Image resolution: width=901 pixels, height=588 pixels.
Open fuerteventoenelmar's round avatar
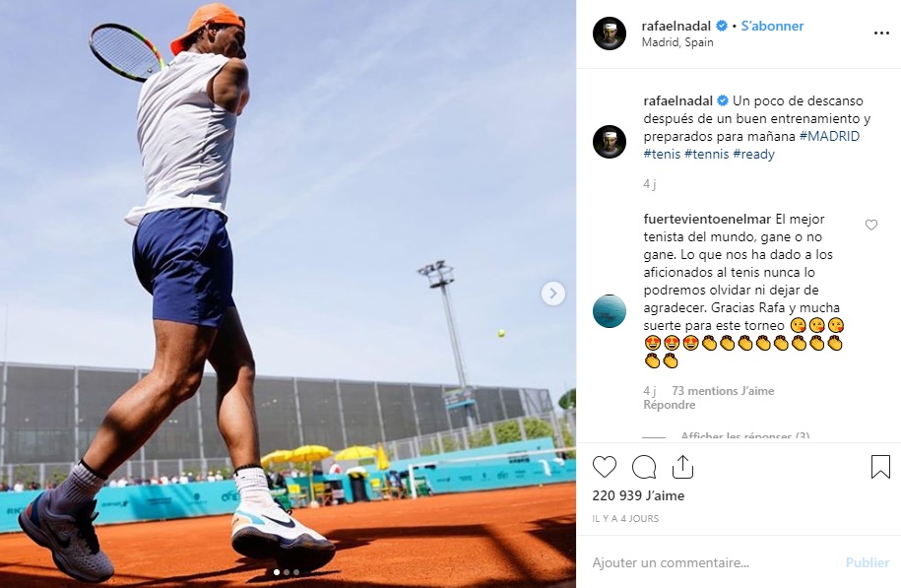click(610, 311)
